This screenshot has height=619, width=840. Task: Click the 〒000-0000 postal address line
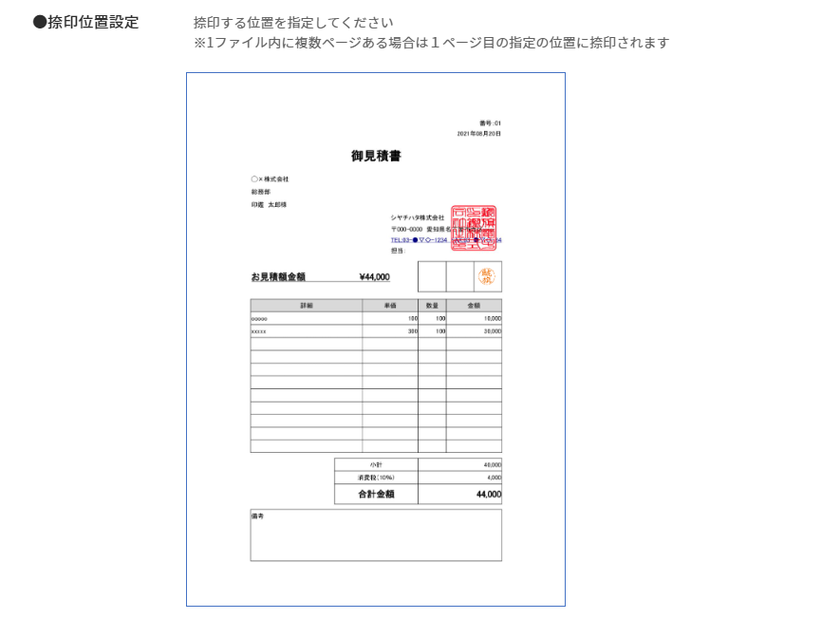tap(437, 229)
